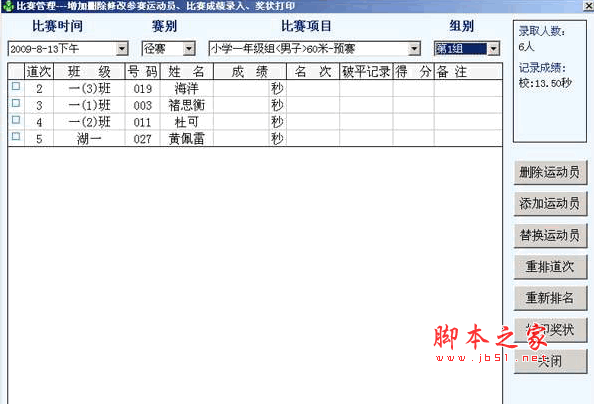The image size is (594, 404).
Task: Click the 名次 rank cell for 海洋
Action: pyautogui.click(x=313, y=88)
